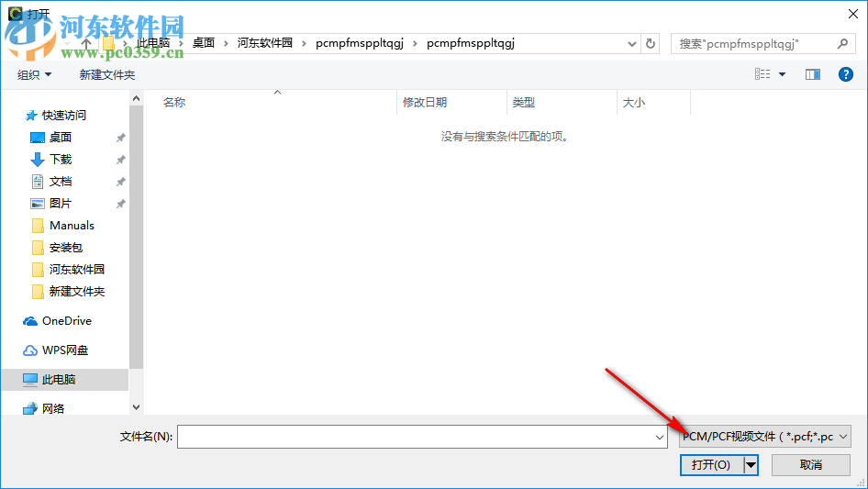Open the PCM/PCF视频文件 file type dropdown
The width and height of the screenshot is (868, 489).
[x=765, y=437]
